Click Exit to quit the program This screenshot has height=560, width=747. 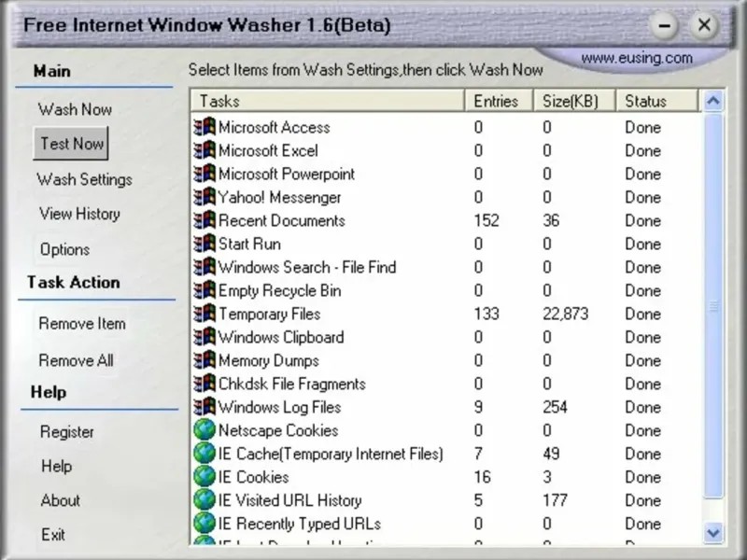tap(53, 535)
